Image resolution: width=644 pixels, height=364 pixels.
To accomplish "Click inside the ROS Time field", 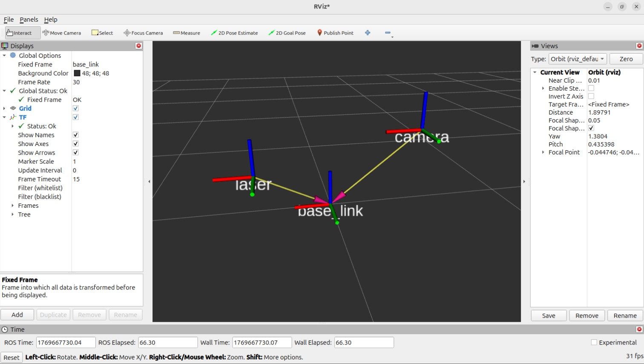I will tap(65, 342).
